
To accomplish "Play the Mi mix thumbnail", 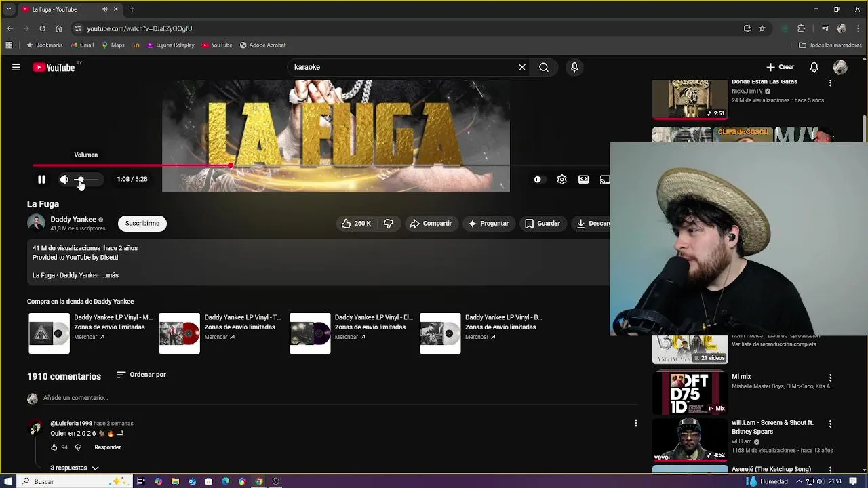I will coord(690,393).
